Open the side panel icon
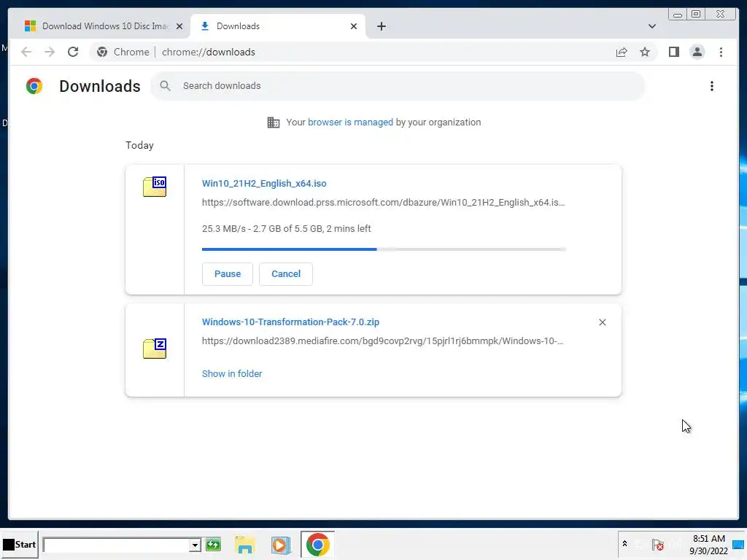This screenshot has width=747, height=560. pyautogui.click(x=673, y=52)
